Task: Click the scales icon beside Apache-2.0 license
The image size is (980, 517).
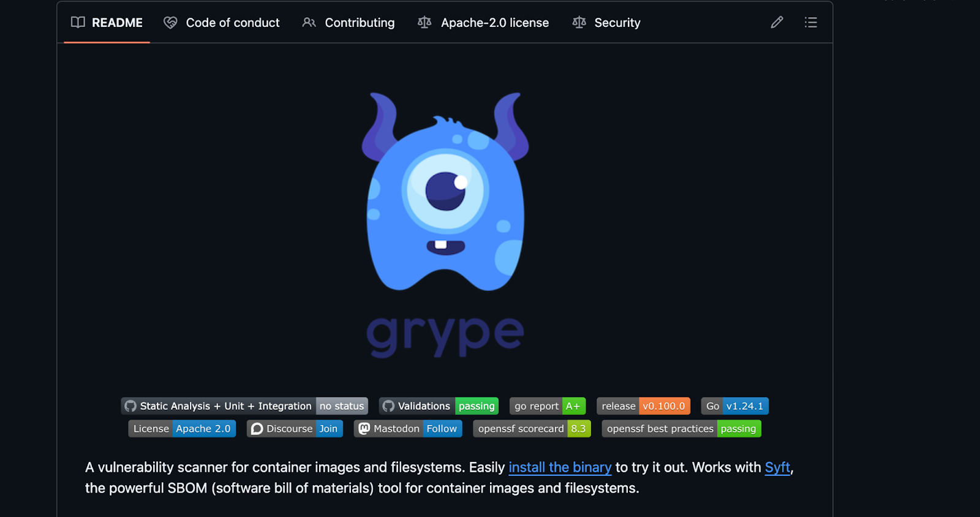Action: coord(424,23)
